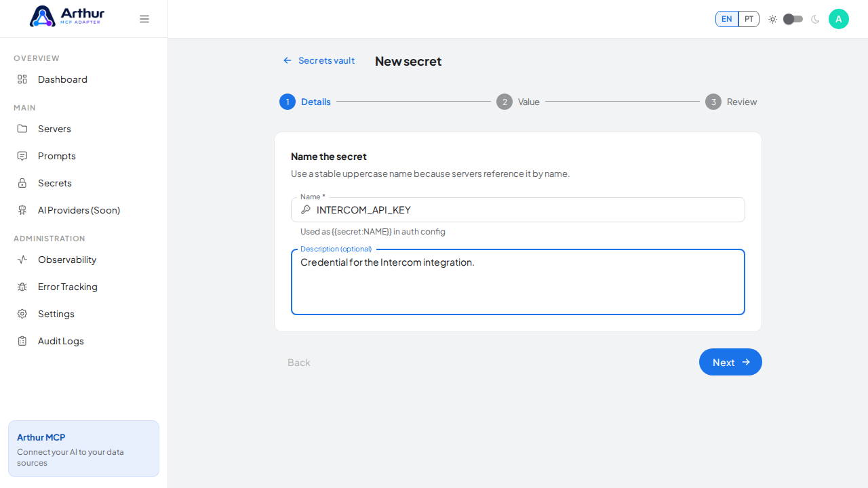
Task: Click the Value step label
Action: click(x=529, y=102)
